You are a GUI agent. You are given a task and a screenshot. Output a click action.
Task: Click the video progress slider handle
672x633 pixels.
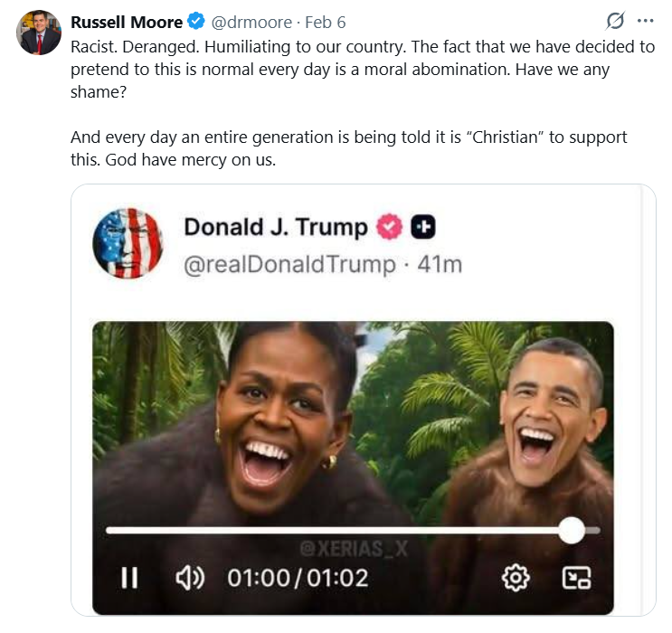coord(572,530)
